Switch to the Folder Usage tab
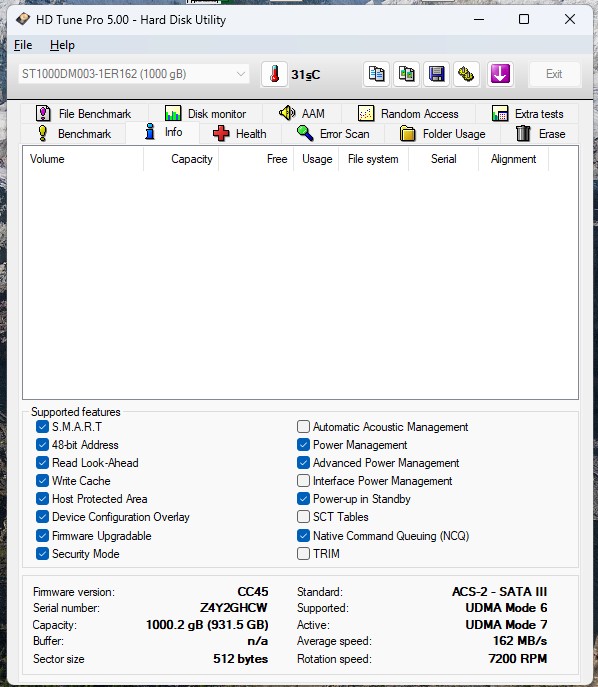The image size is (598, 687). tap(443, 134)
